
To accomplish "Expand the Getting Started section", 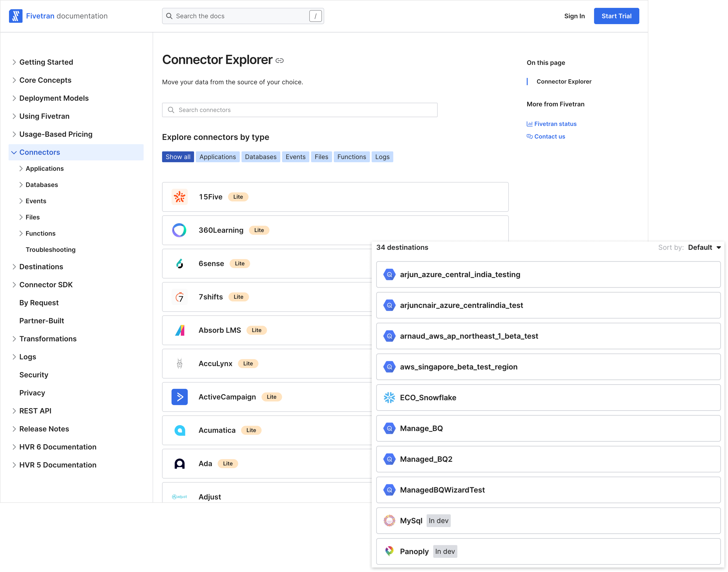I will (x=14, y=62).
